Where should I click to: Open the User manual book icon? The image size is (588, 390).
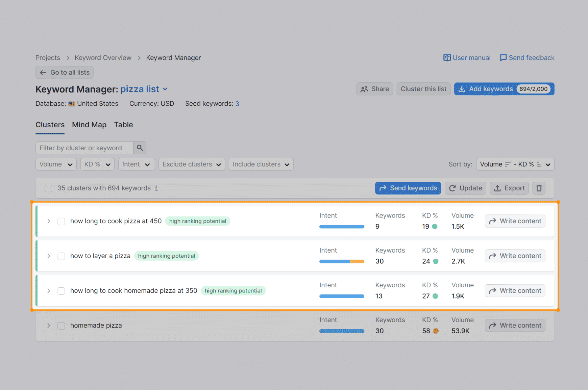click(x=447, y=58)
